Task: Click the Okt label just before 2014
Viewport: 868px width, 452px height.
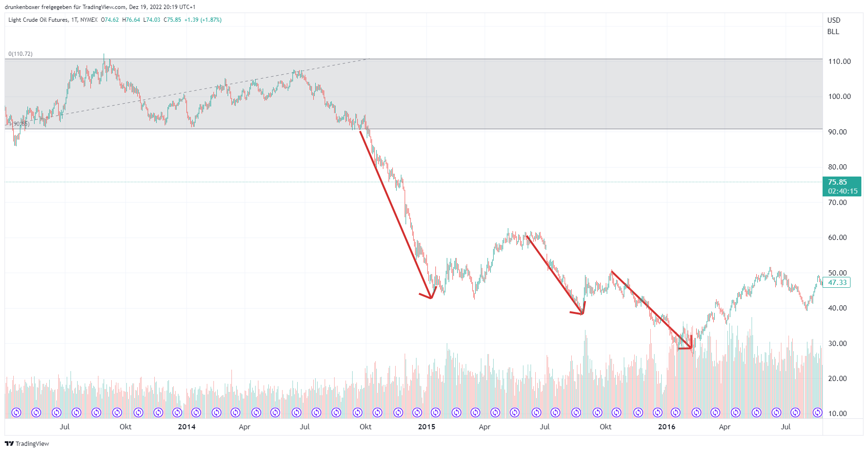Action: pyautogui.click(x=125, y=427)
